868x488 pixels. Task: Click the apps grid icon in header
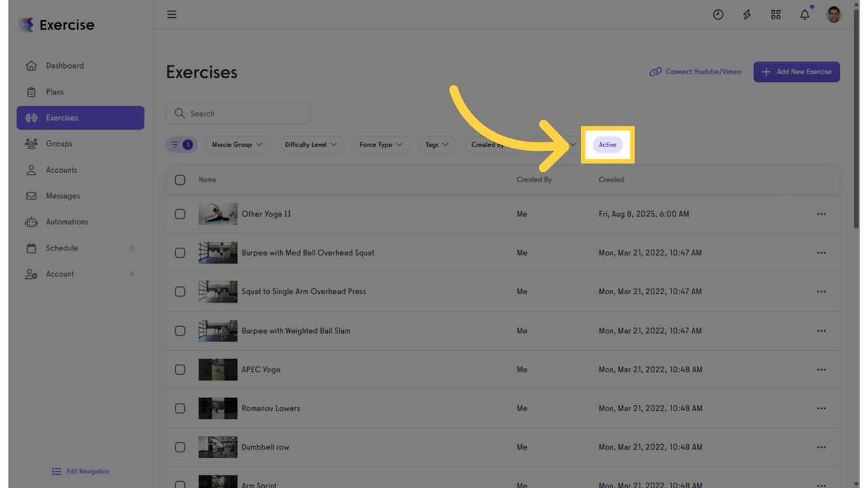(x=776, y=14)
